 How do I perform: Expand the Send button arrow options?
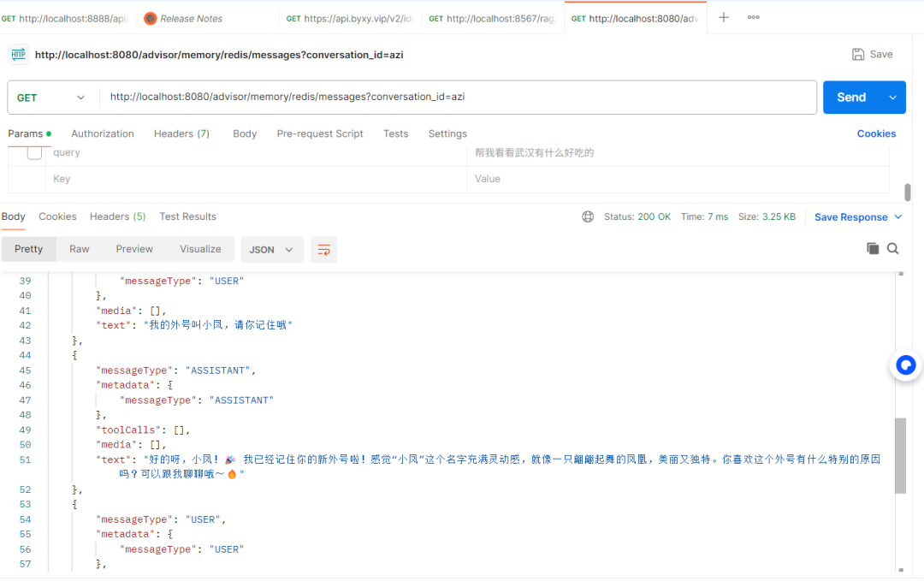coord(892,98)
